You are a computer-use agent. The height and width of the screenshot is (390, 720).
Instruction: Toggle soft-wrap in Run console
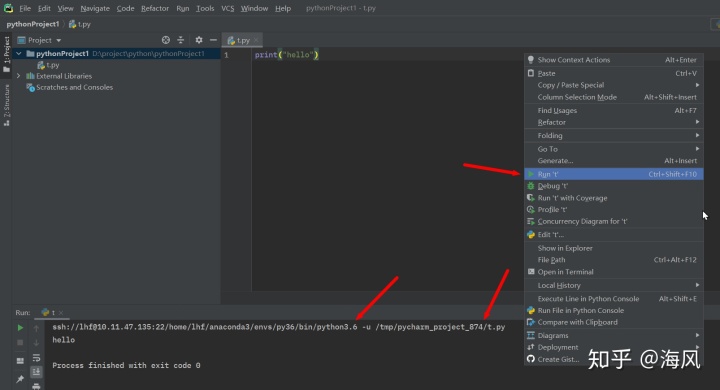[x=36, y=357]
